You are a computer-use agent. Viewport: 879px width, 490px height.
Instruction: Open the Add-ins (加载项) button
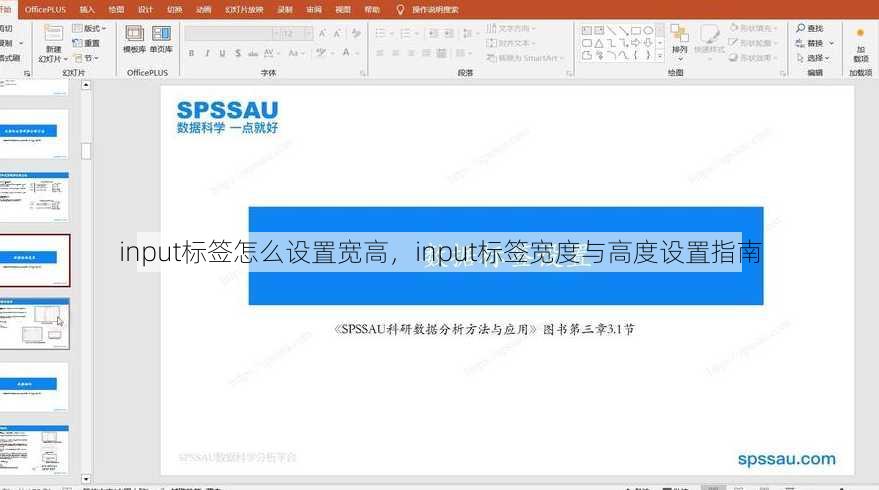tap(861, 45)
